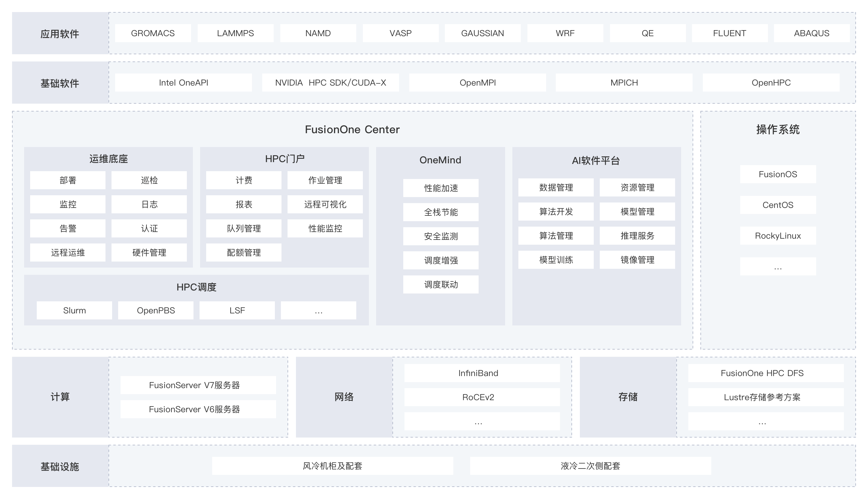Image resolution: width=868 pixels, height=499 pixels.
Task: Select the 性能监控 box
Action: (325, 228)
